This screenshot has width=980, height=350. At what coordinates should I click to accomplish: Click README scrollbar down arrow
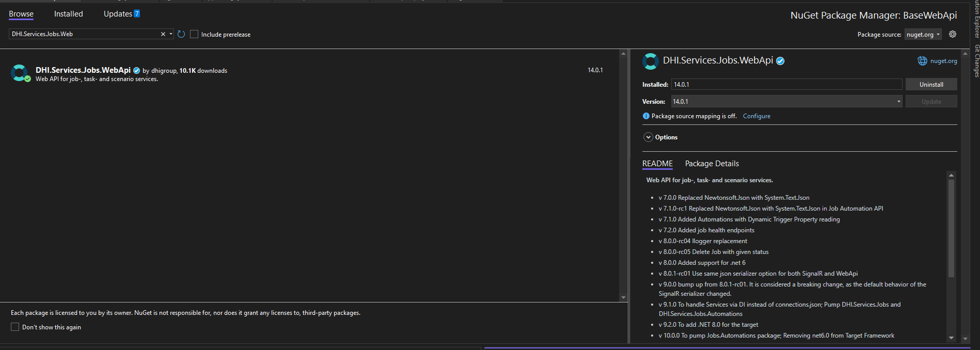coord(951,338)
